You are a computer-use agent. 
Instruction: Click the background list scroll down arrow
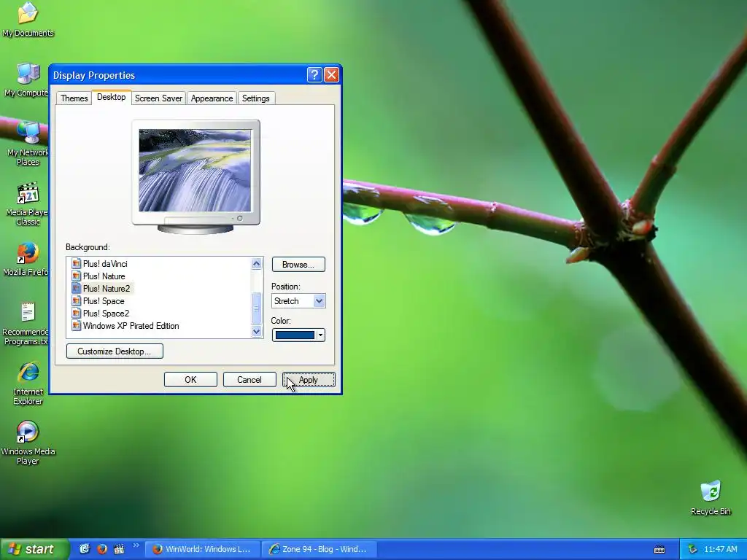(256, 332)
